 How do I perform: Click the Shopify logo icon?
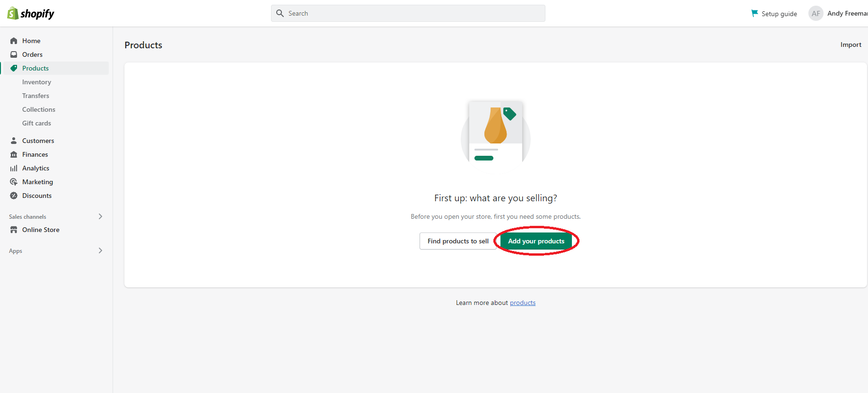(13, 13)
